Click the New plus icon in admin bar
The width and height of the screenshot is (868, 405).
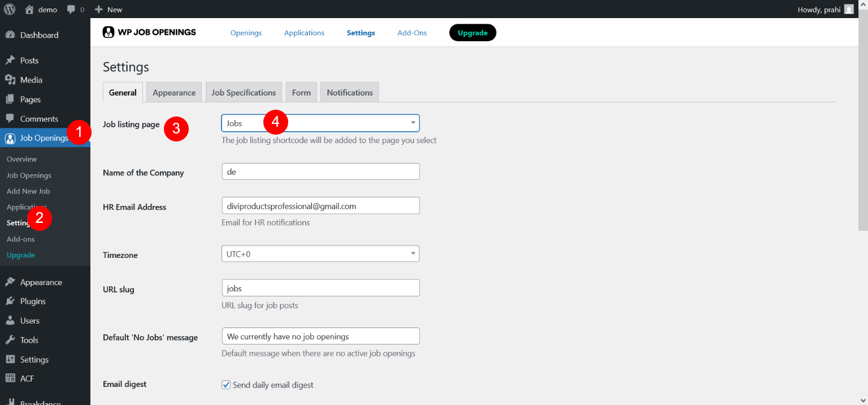(98, 10)
